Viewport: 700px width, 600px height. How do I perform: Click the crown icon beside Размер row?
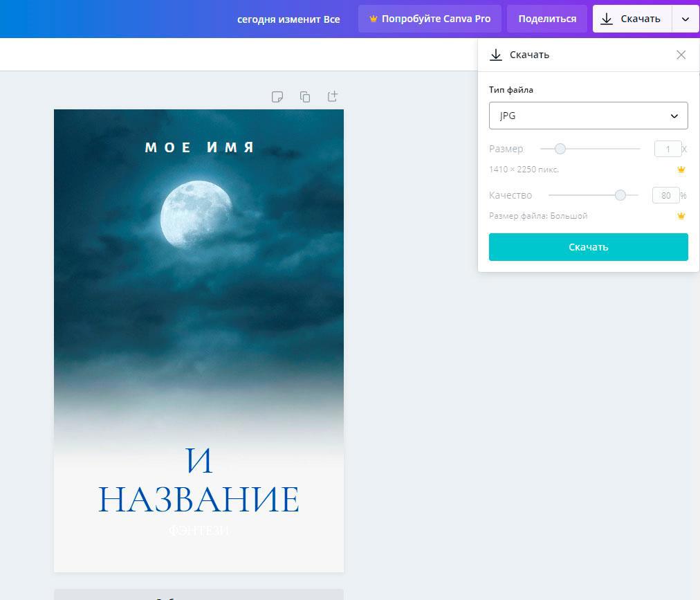[681, 170]
